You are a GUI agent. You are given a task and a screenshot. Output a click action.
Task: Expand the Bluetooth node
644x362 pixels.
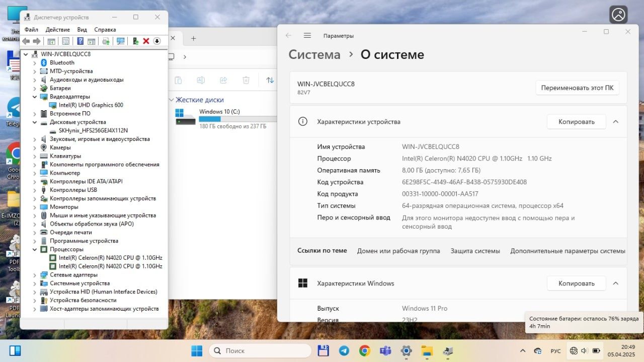coord(35,62)
